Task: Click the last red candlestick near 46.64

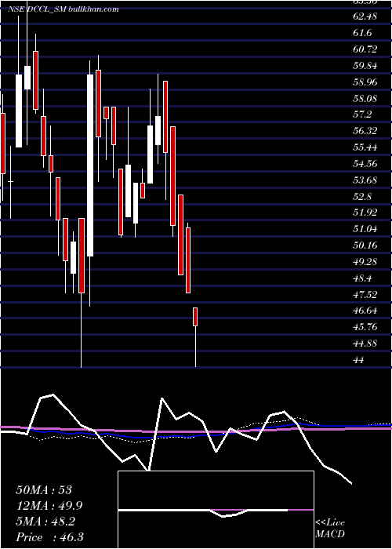Action: 195,317
